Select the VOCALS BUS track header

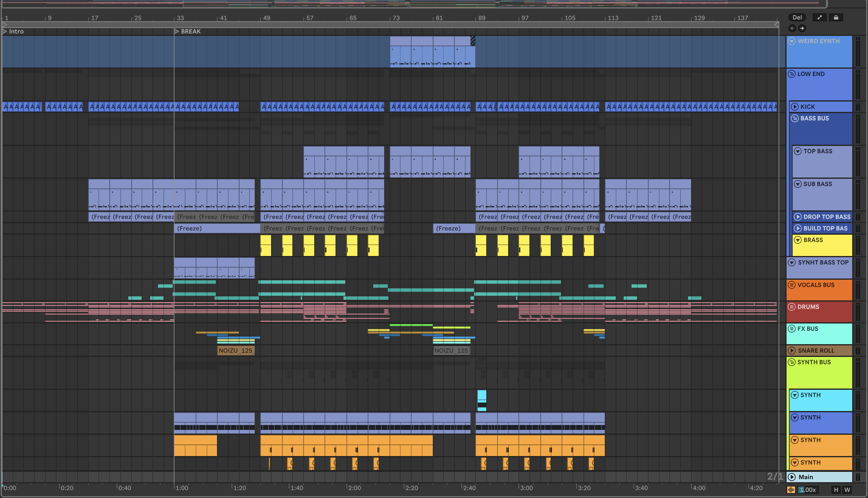click(821, 290)
